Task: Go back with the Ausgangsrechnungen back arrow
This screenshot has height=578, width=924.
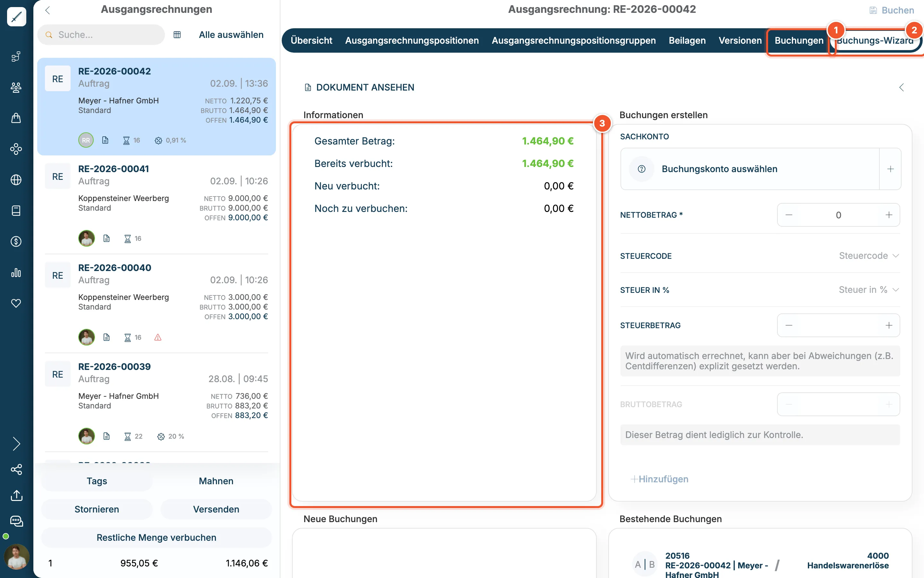Action: (48, 10)
